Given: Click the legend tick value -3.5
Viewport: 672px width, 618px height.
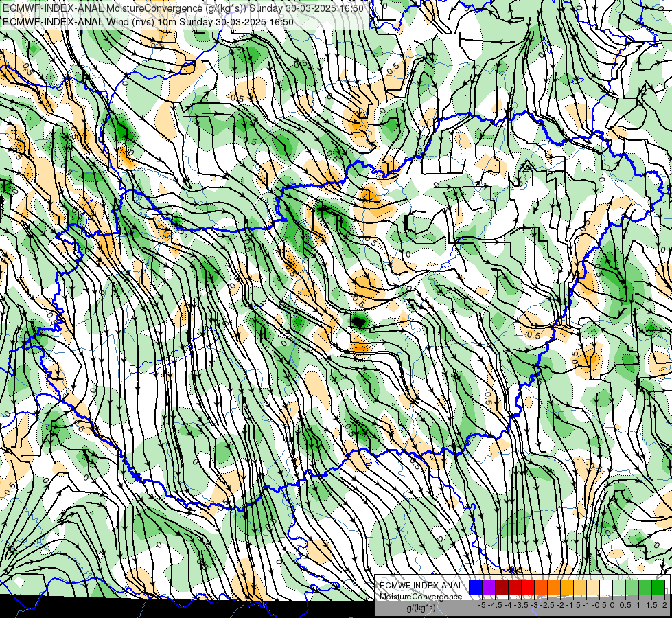Looking at the screenshot, I should pyautogui.click(x=521, y=605).
